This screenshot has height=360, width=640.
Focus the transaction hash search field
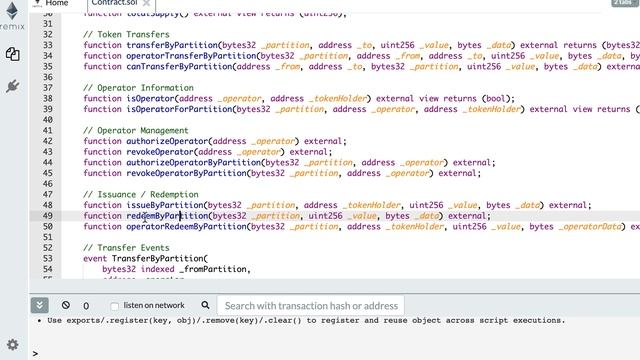point(311,306)
